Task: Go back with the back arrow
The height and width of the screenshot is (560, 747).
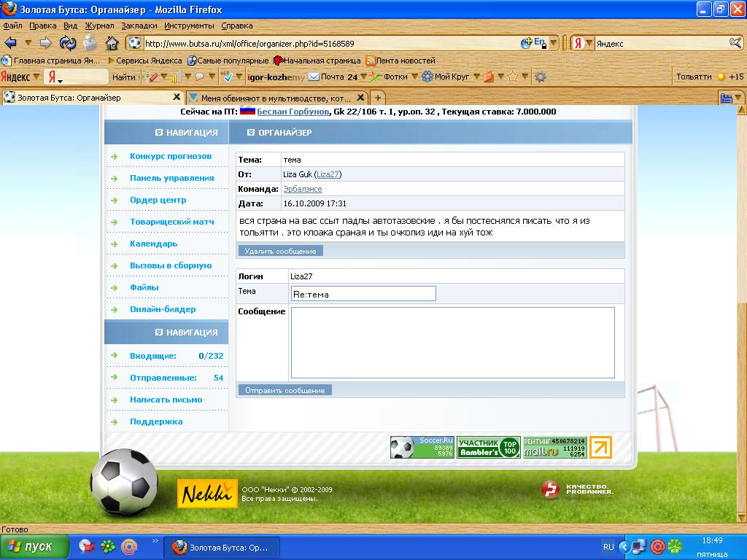Action: tap(10, 43)
